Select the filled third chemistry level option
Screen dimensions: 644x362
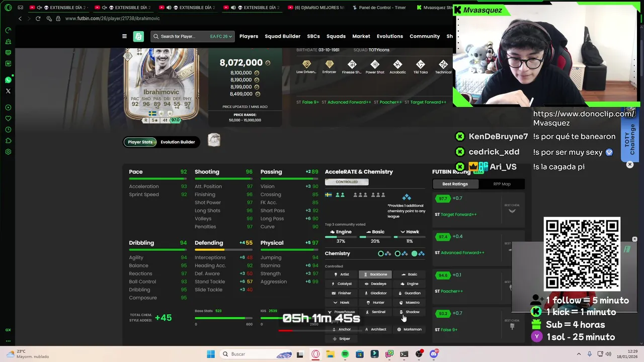pyautogui.click(x=415, y=253)
